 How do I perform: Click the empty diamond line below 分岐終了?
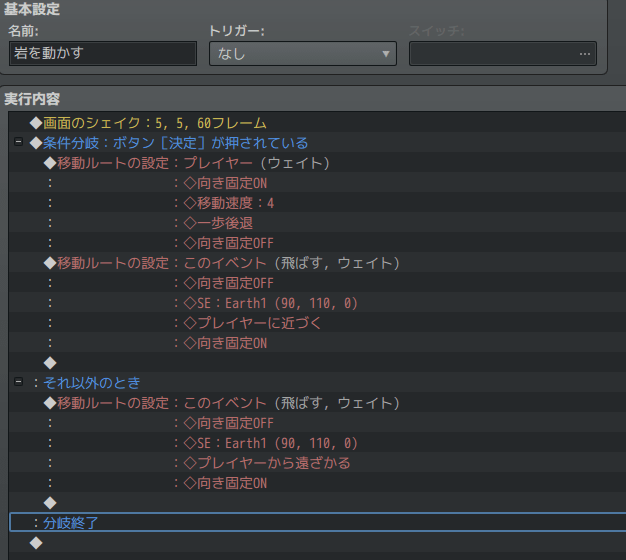tap(36, 542)
